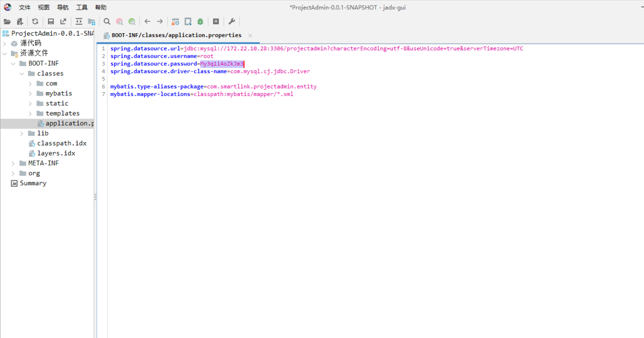Screen dimensions: 644x338
Task: Open the 文件 menu
Action: [x=24, y=7]
